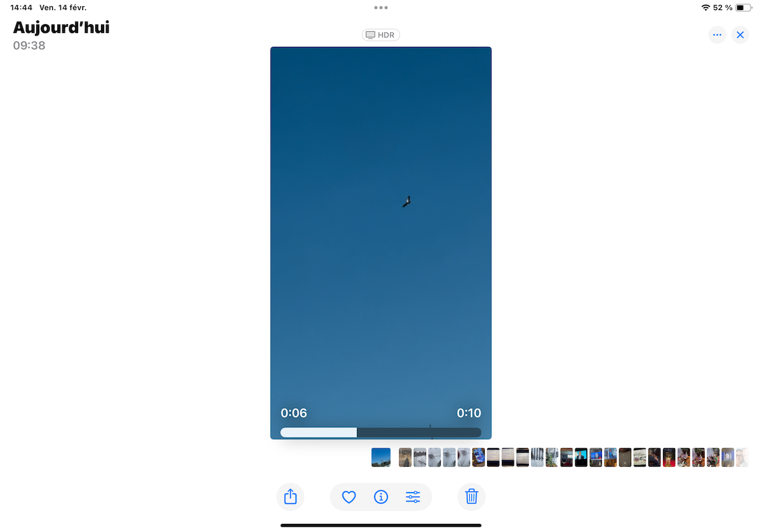Tap the Wi-Fi status icon
Image resolution: width=762 pixels, height=532 pixels.
[x=705, y=8]
